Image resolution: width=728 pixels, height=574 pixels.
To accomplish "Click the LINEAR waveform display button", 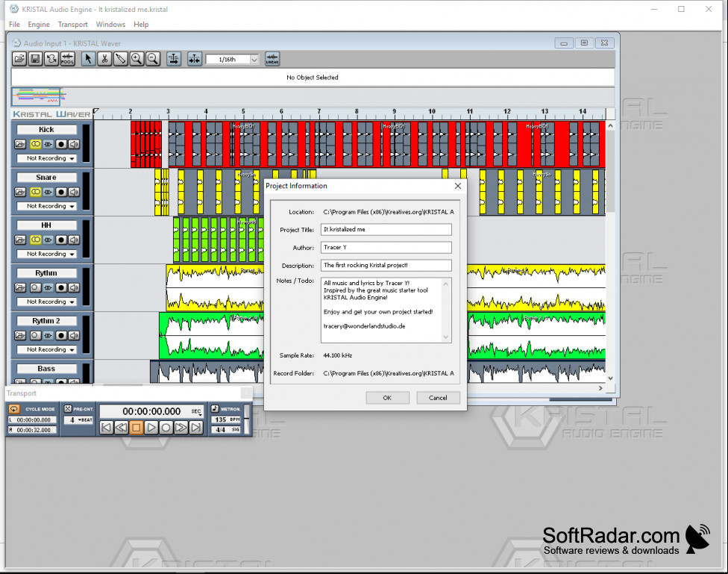I will tap(272, 59).
